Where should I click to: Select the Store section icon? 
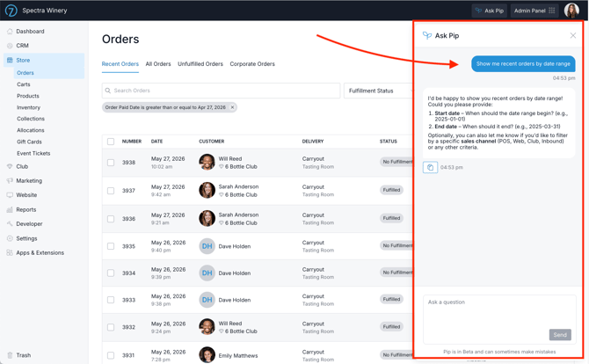(10, 60)
